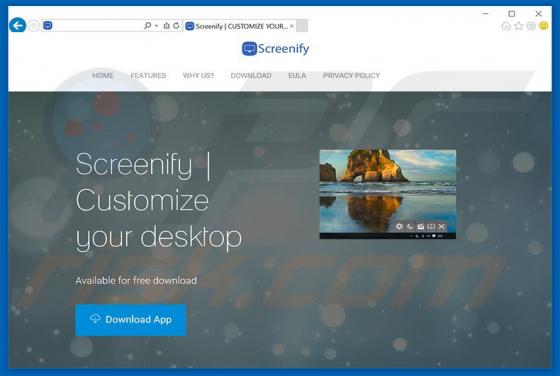The image size is (560, 376).
Task: Close the Screenify browser tab
Action: click(x=292, y=26)
